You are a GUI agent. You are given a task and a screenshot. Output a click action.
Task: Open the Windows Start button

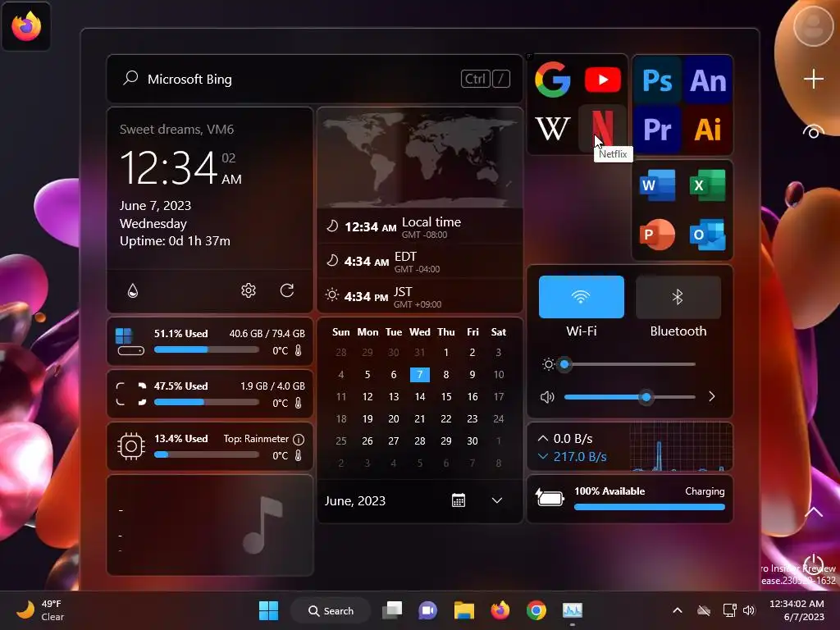click(x=268, y=610)
